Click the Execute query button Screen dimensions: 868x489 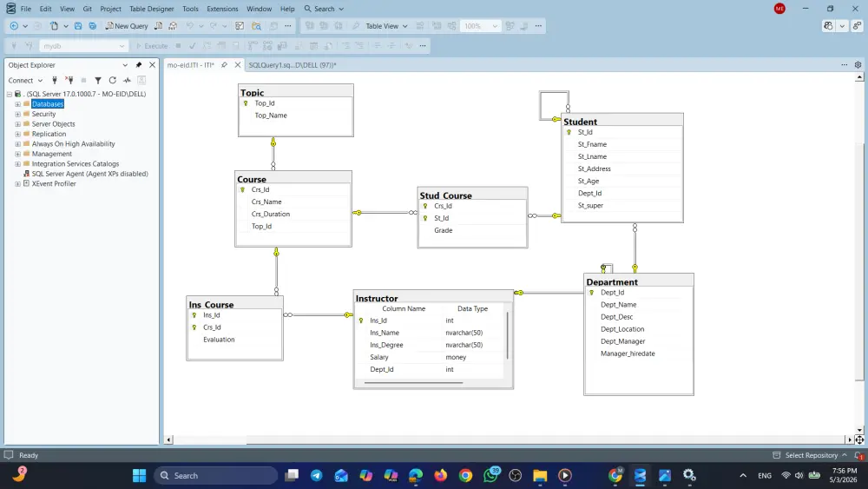(152, 46)
